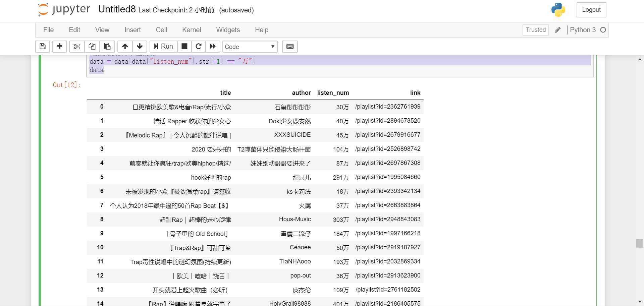Click the link column header
644x306 pixels.
[x=415, y=93]
